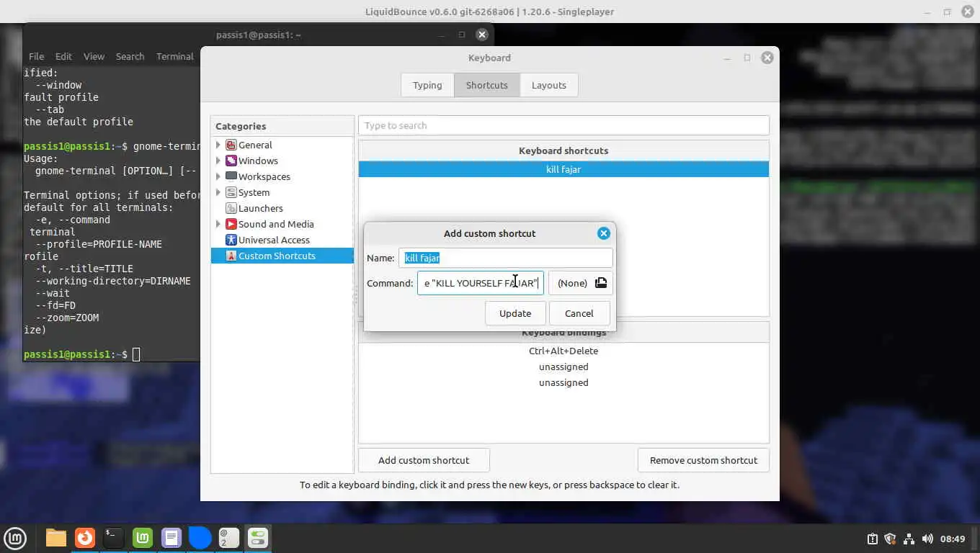Close the terminal window
The height and width of the screenshot is (553, 980).
click(x=482, y=35)
